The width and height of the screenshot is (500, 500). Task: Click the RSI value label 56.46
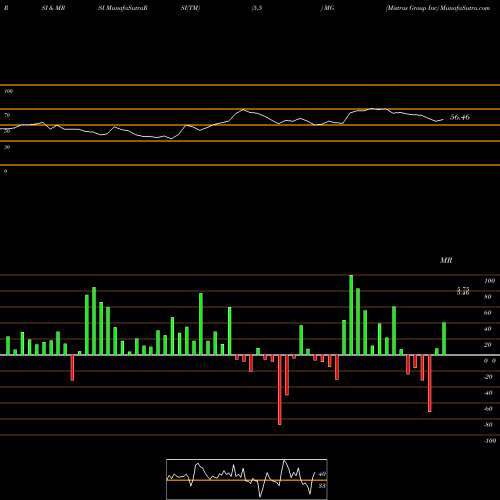(x=460, y=117)
